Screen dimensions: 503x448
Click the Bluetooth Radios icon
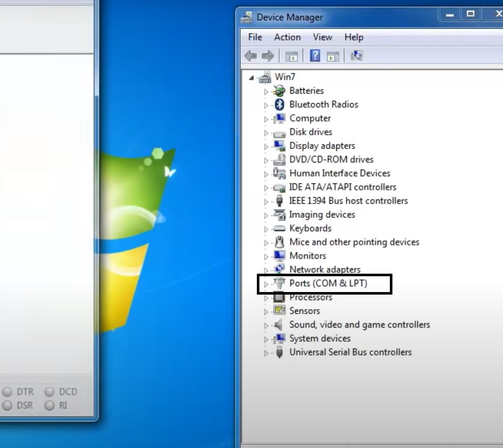[x=279, y=104]
